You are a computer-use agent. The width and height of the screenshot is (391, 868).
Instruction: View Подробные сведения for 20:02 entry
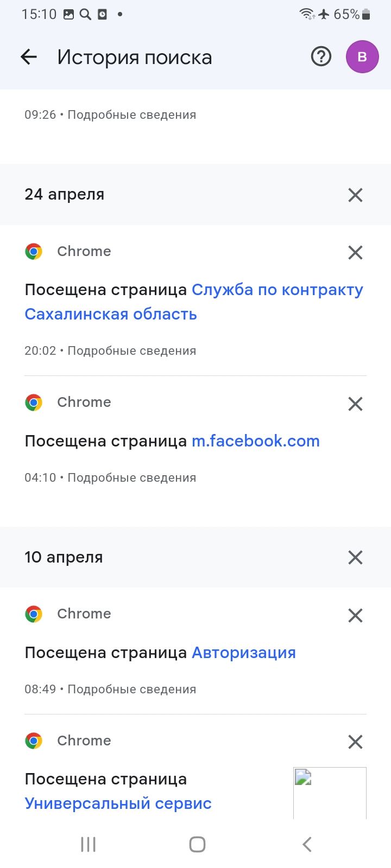131,351
